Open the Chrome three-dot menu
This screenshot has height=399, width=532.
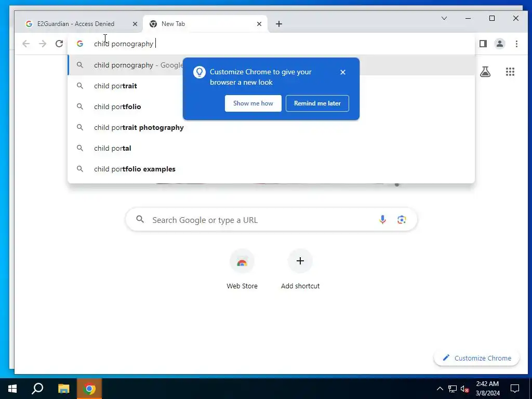click(x=516, y=44)
